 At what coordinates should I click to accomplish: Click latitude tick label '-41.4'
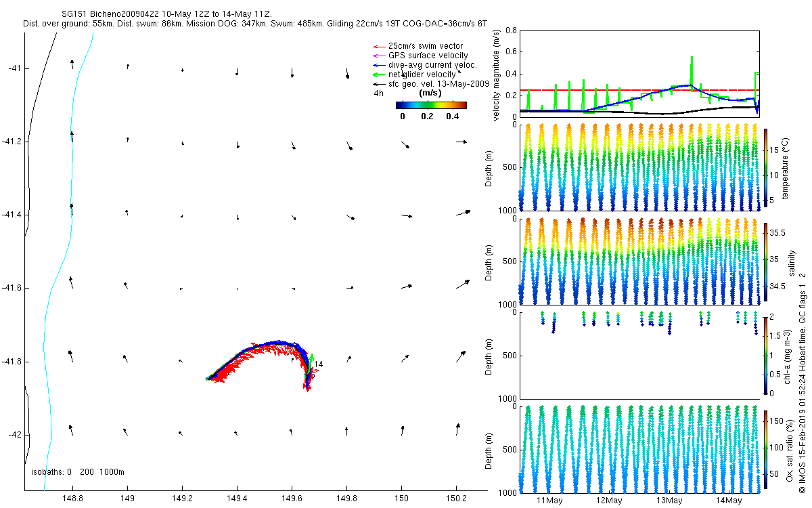[x=14, y=215]
